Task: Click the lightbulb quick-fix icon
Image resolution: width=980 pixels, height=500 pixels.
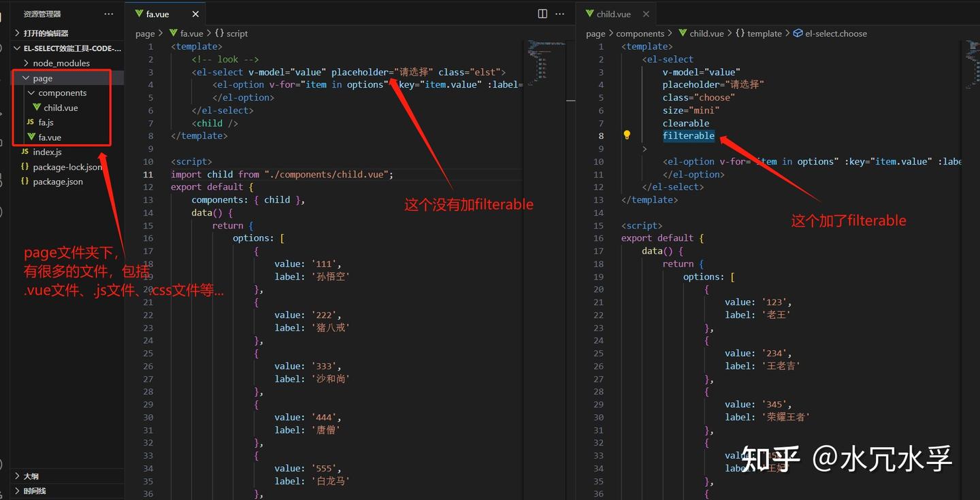Action: (627, 135)
